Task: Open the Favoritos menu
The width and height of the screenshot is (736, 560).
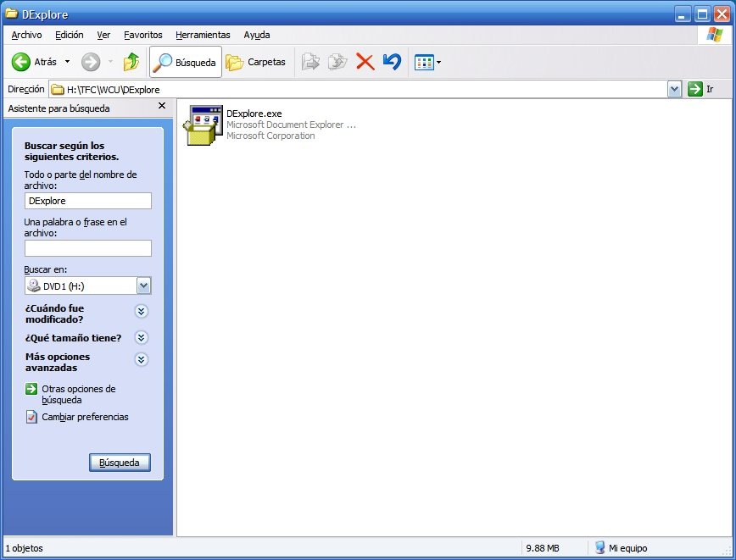Action: pos(142,35)
